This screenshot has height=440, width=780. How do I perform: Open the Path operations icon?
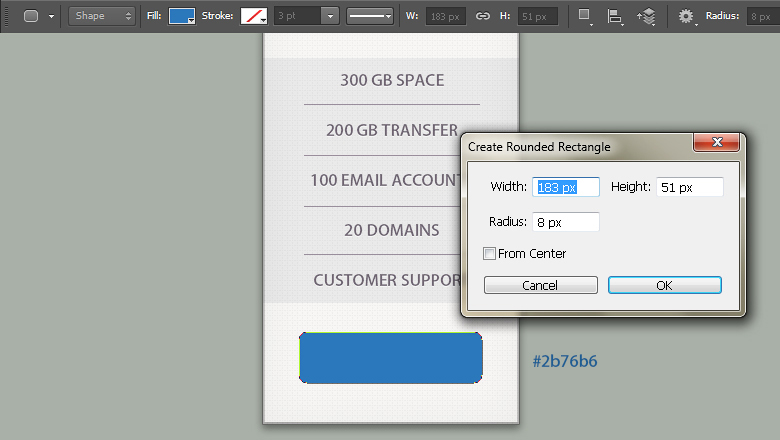pos(585,16)
